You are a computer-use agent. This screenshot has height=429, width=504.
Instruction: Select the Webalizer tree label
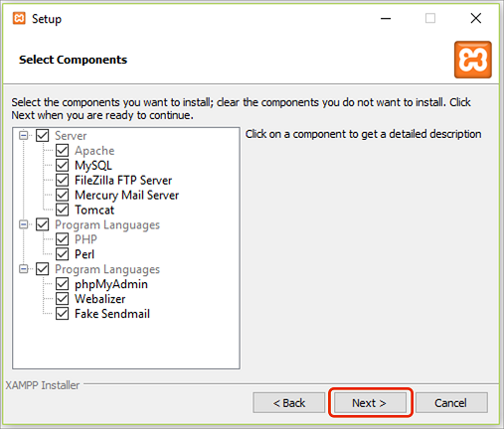(x=100, y=299)
